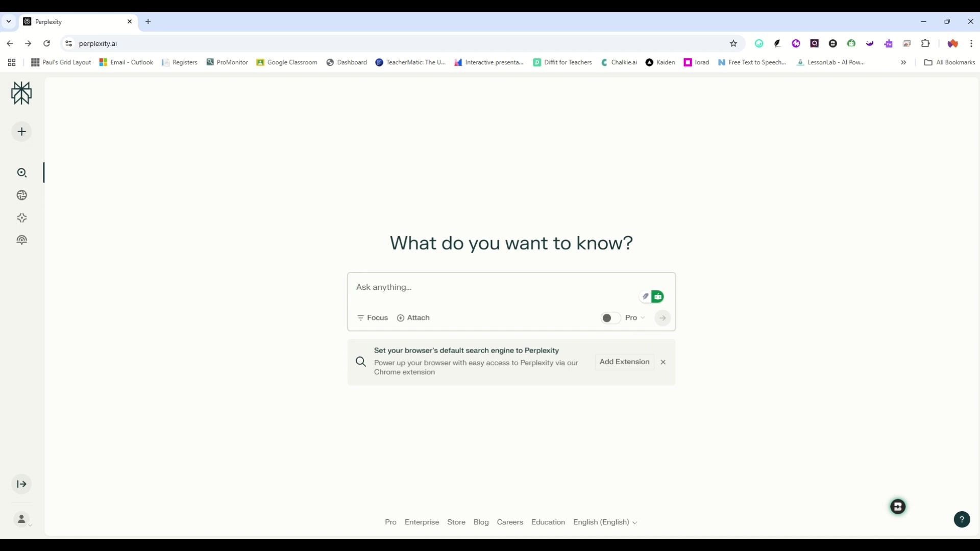
Task: Open Pro footer link
Action: pyautogui.click(x=390, y=522)
